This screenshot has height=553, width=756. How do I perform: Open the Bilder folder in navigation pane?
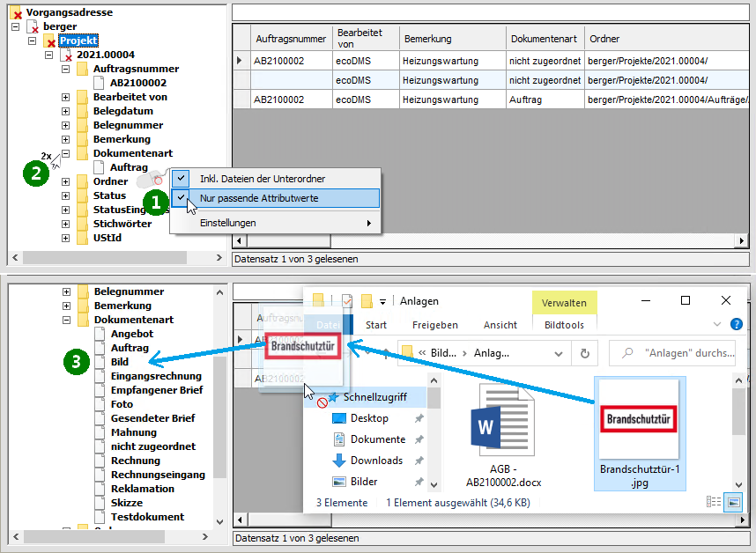[x=339, y=482]
